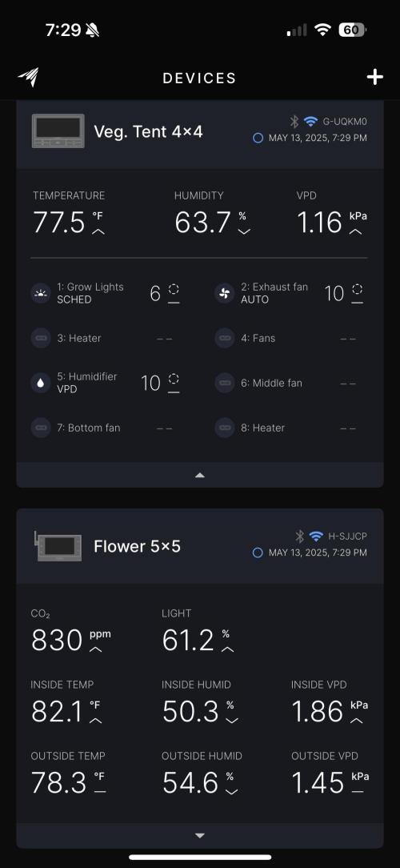Viewport: 400px width, 868px height.
Task: Open the Veg. Tent 4×4 device title
Action: [148, 132]
